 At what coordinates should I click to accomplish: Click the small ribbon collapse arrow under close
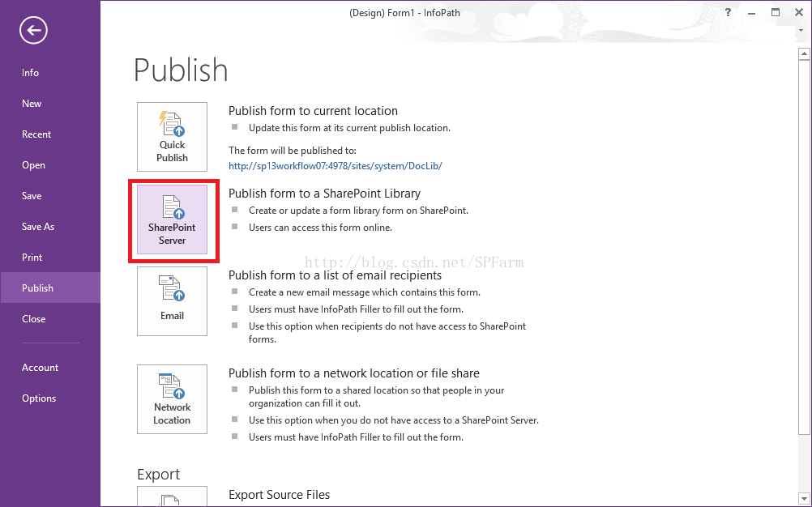point(801,31)
